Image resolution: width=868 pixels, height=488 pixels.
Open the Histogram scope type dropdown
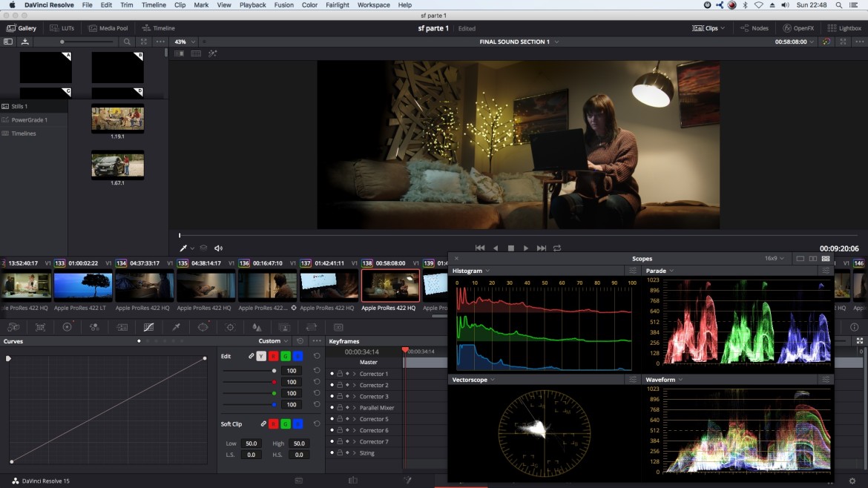[471, 271]
